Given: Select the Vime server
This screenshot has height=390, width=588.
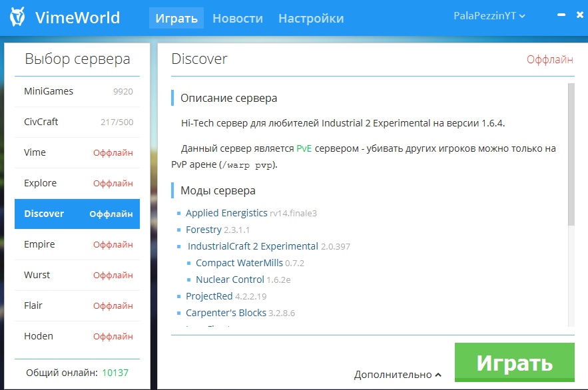Looking at the screenshot, I should [77, 153].
